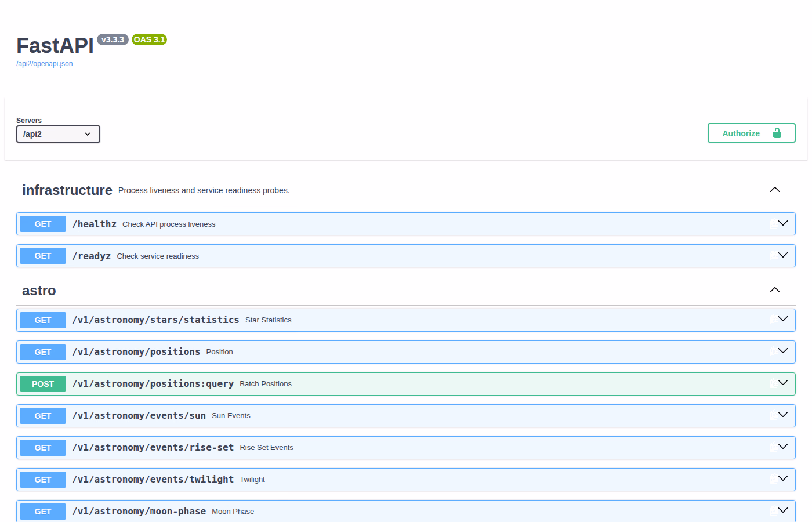Click the GET badge for events/sun

(x=43, y=416)
